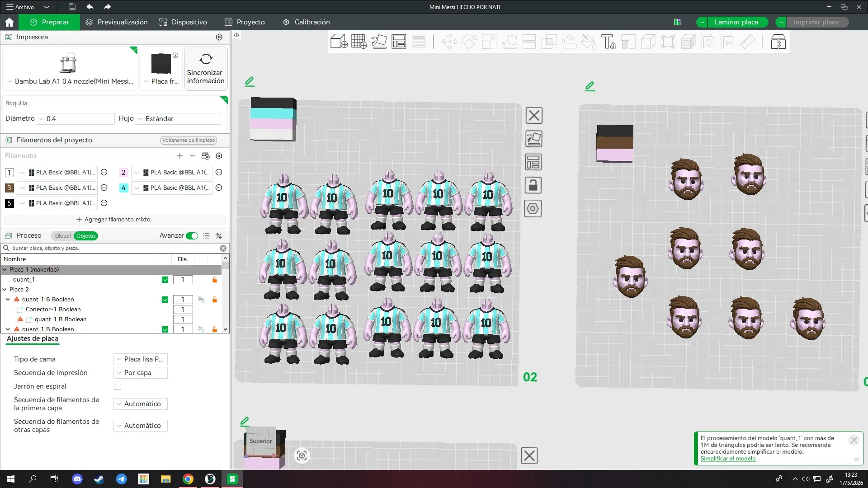Select the Preparar tab

(x=49, y=22)
